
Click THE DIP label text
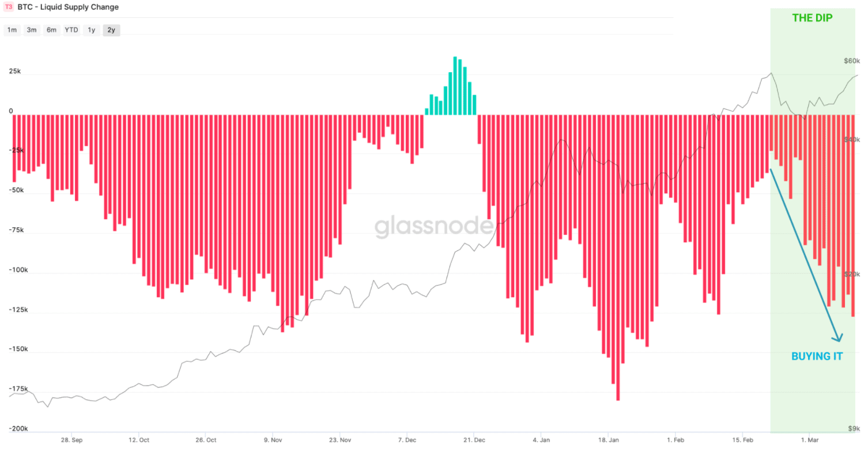(812, 18)
